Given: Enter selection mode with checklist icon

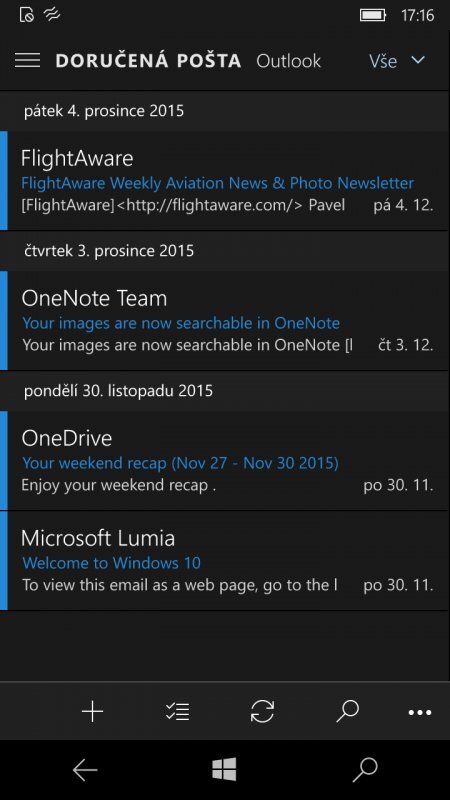Looking at the screenshot, I should point(178,711).
